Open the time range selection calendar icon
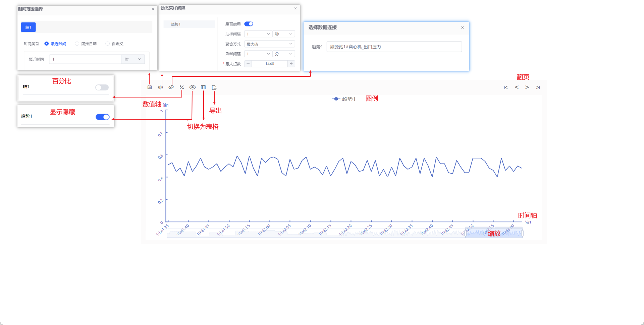 point(150,87)
